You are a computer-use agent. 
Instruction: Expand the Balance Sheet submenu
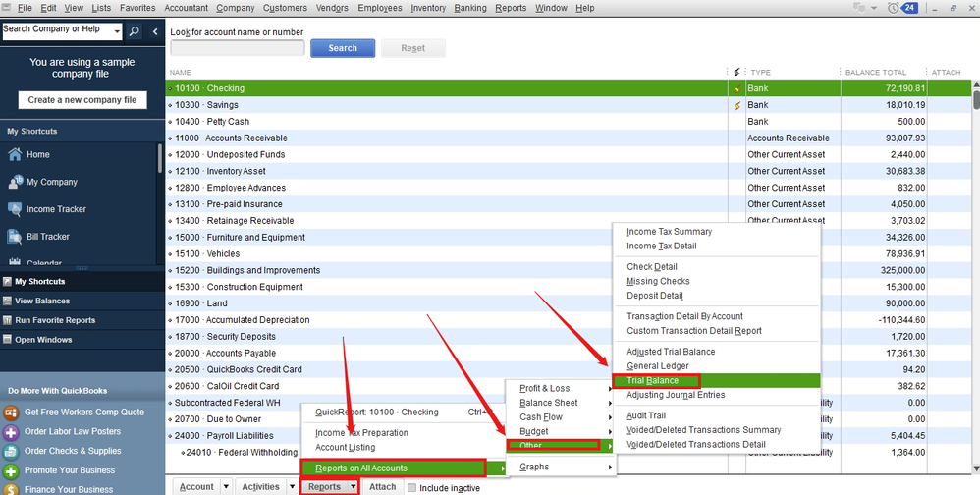tap(562, 403)
